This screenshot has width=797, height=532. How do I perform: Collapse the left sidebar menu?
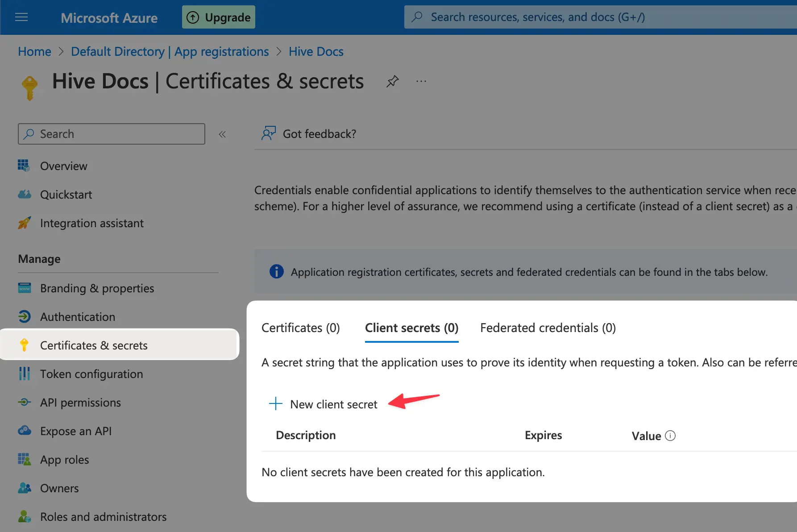[222, 134]
